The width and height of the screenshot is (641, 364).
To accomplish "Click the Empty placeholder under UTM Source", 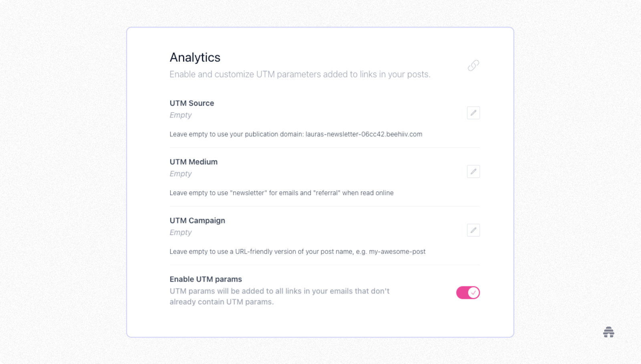I will pyautogui.click(x=180, y=115).
